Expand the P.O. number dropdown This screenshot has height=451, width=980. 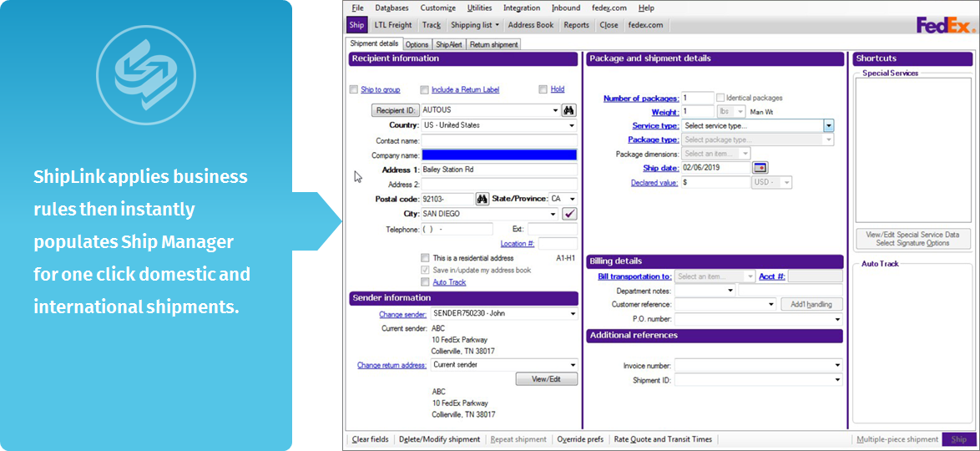pos(837,320)
